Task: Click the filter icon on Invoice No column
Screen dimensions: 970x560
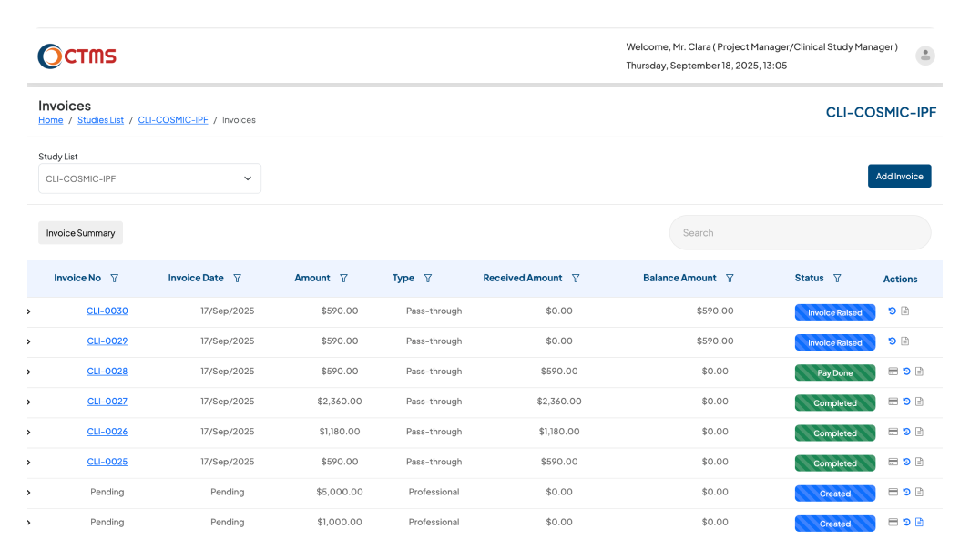Action: click(116, 278)
